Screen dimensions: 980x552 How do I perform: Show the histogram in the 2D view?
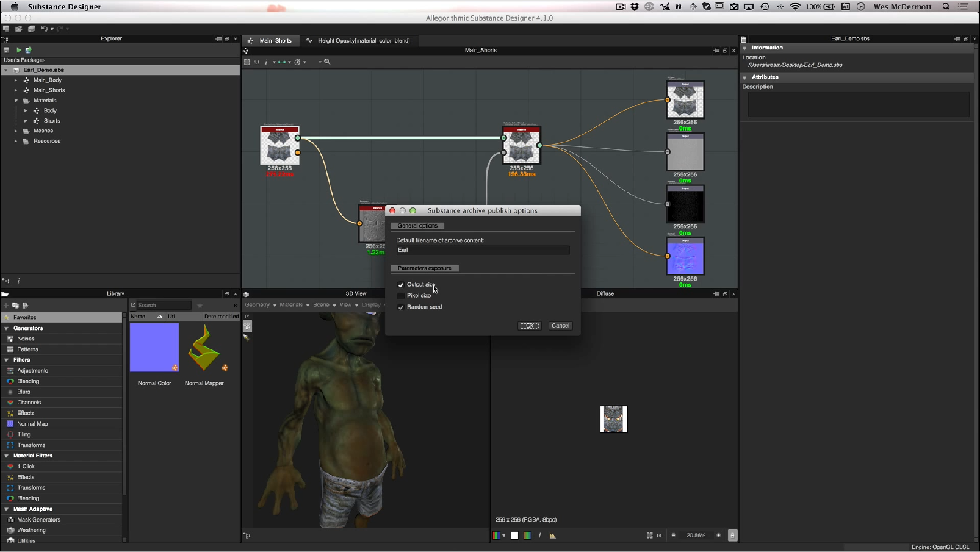coord(552,536)
